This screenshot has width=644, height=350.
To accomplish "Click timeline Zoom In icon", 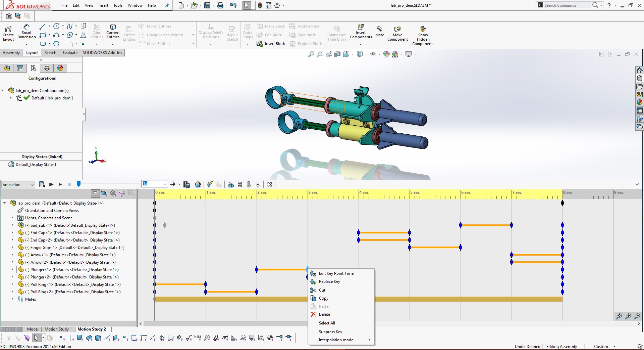I will point(628,316).
